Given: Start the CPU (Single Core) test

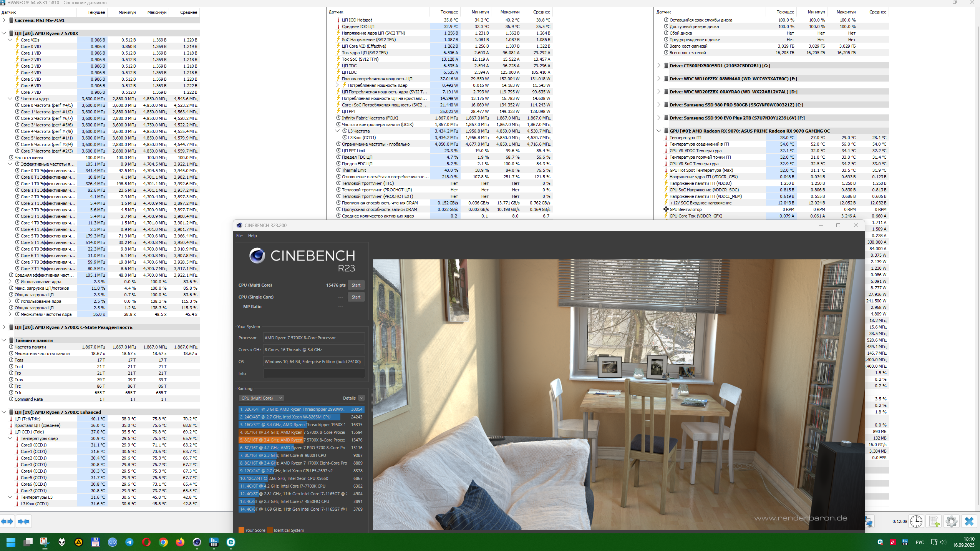Looking at the screenshot, I should (x=356, y=297).
